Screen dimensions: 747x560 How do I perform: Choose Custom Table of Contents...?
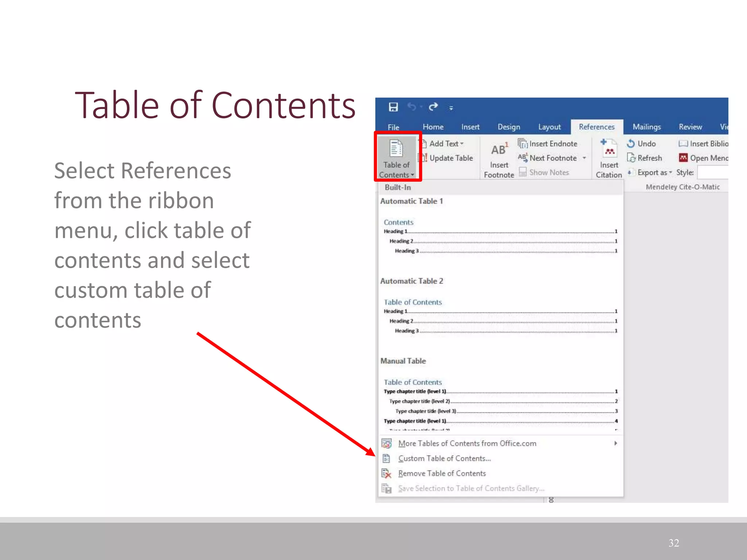tap(500, 458)
